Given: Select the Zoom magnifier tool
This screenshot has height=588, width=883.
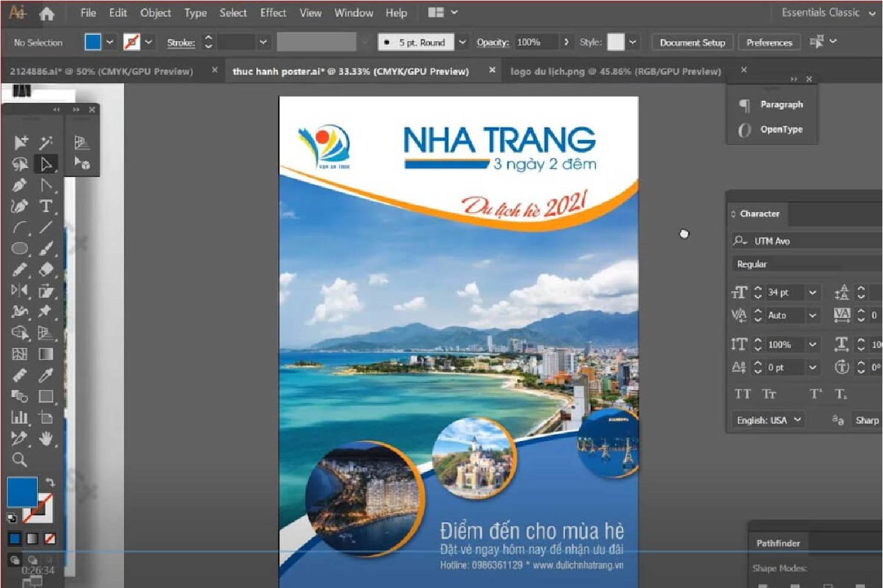Looking at the screenshot, I should (19, 460).
